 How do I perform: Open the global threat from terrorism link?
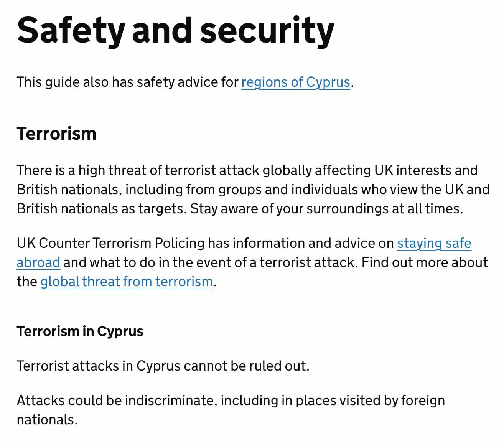[x=127, y=282]
